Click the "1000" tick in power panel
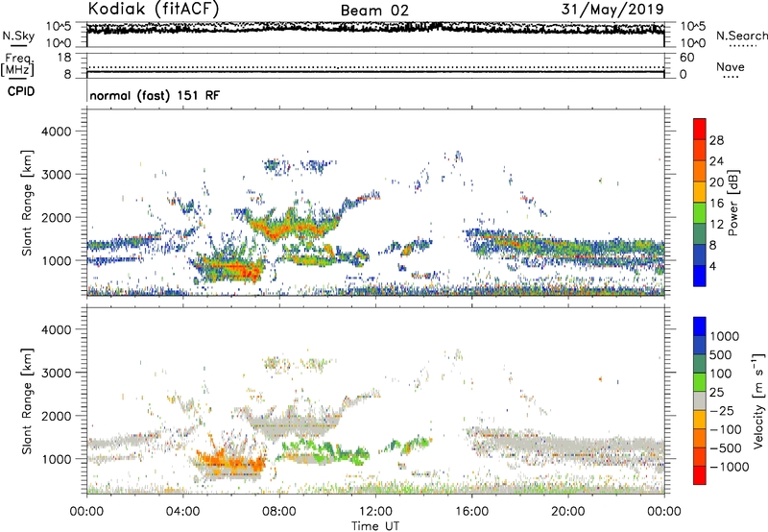Viewport: 768px width, 532px height. coord(56,260)
